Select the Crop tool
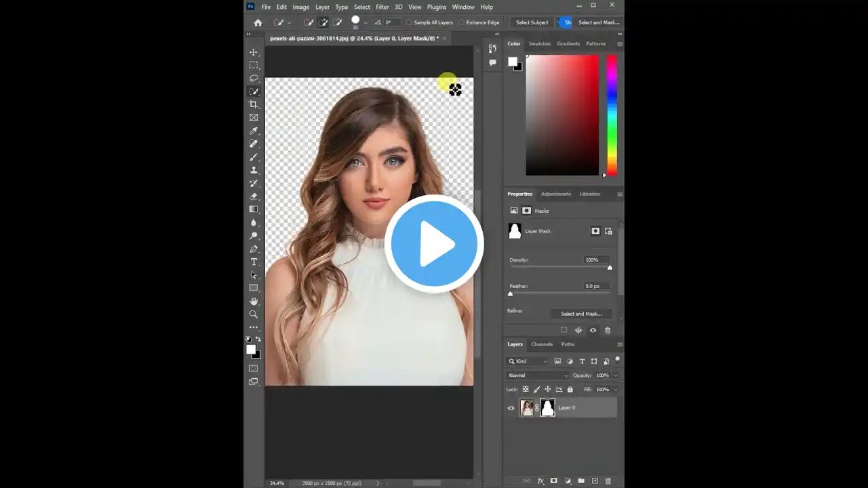This screenshot has width=868, height=488. (254, 104)
